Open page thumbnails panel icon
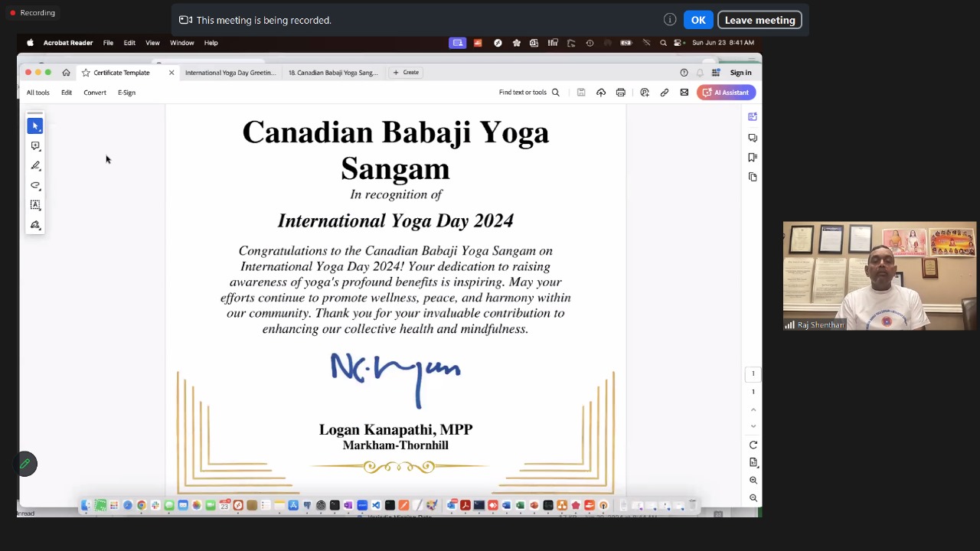This screenshot has height=551, width=980. tap(753, 177)
